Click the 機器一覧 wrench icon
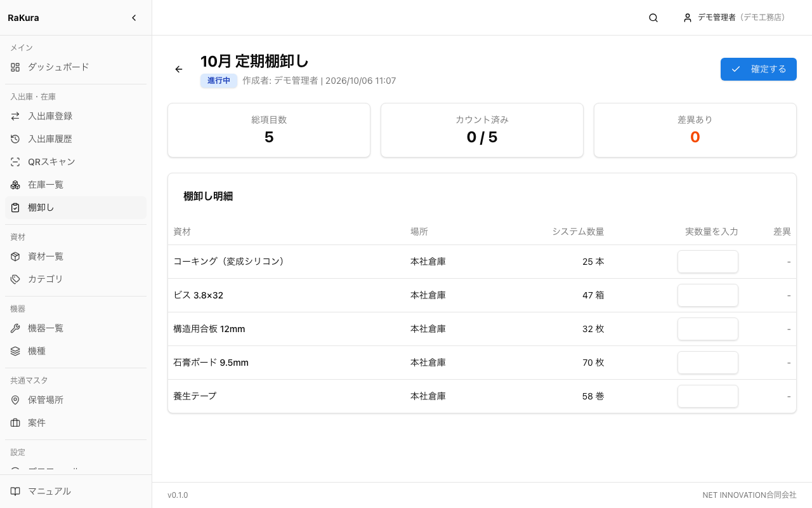Viewport: 812px width, 508px height. 15,328
